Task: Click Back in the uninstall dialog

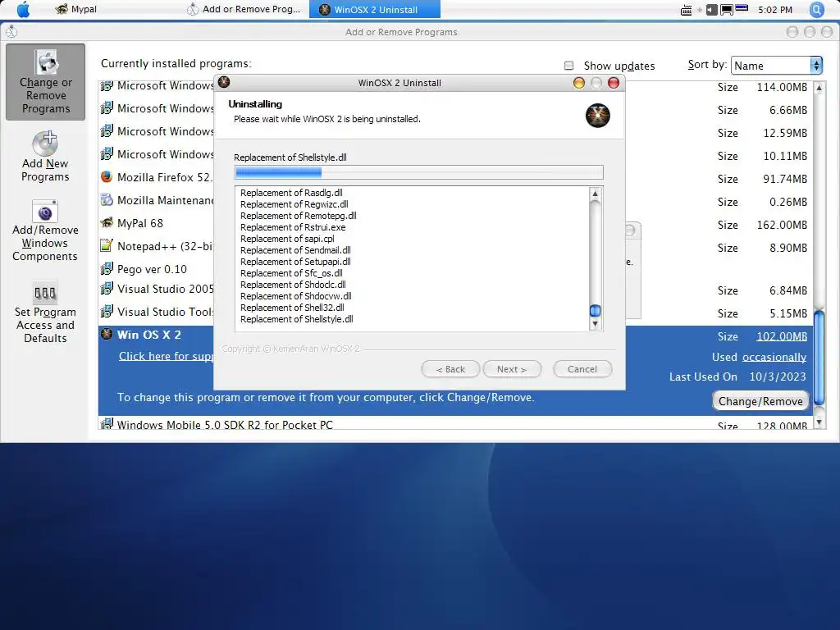Action: click(450, 369)
